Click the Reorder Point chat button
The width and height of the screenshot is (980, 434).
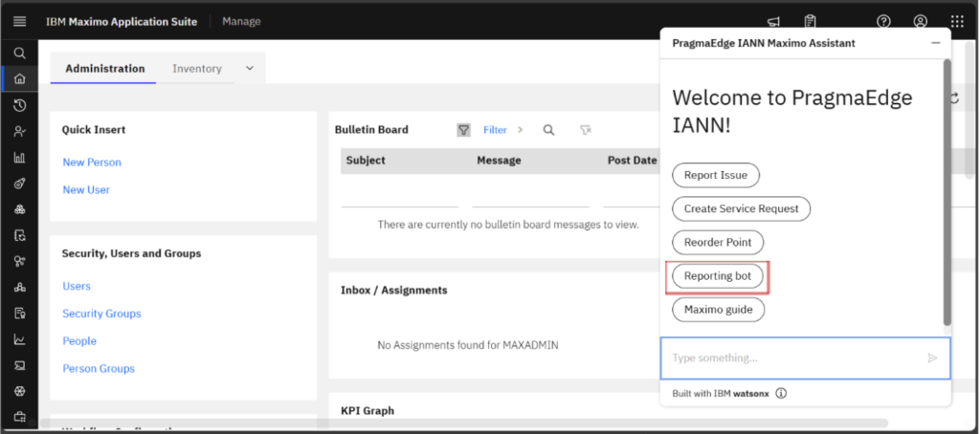[718, 242]
